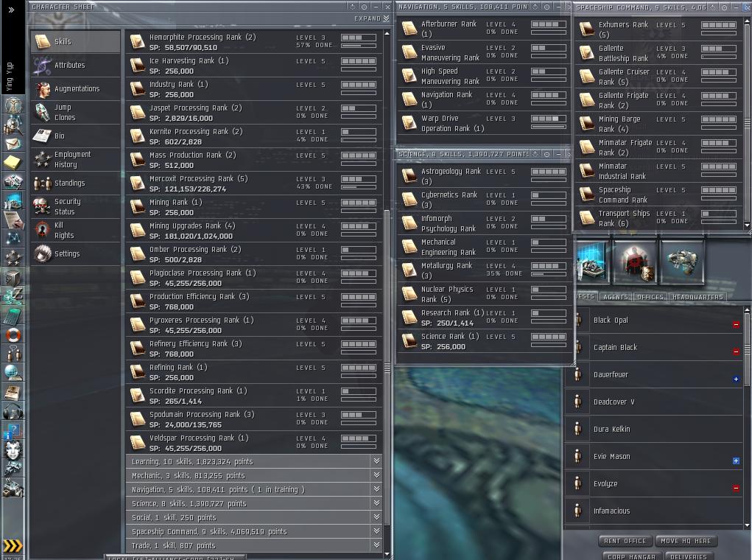Toggle pin on the Science skills window
Viewport: 752px width, 560px height.
547,154
